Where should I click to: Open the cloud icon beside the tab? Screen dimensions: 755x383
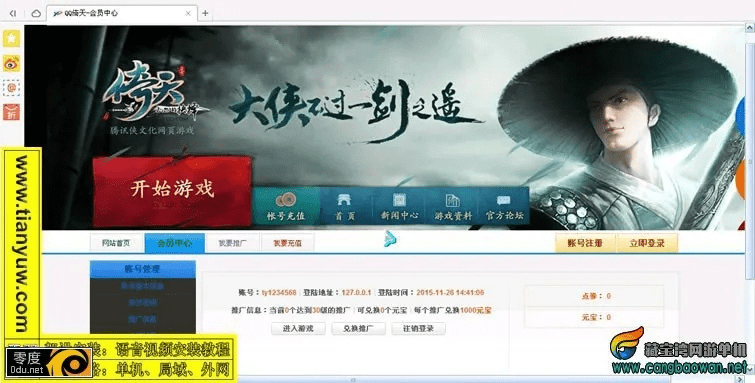pos(36,13)
